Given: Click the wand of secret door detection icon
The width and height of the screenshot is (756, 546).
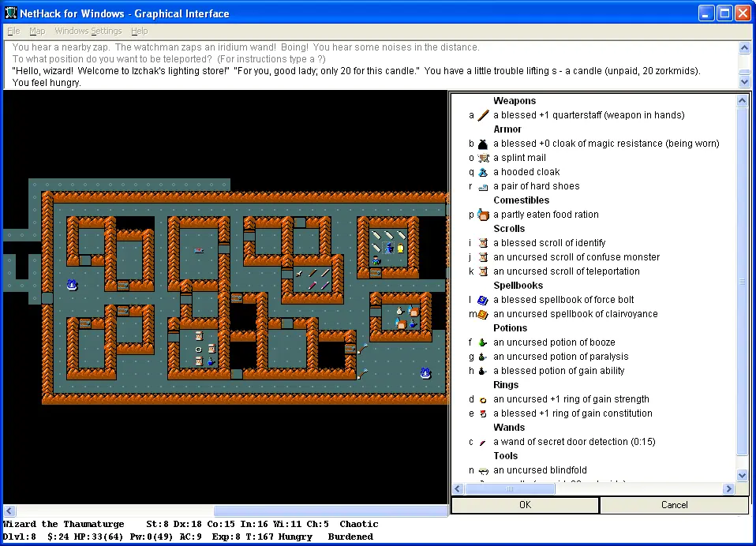Looking at the screenshot, I should pos(483,442).
